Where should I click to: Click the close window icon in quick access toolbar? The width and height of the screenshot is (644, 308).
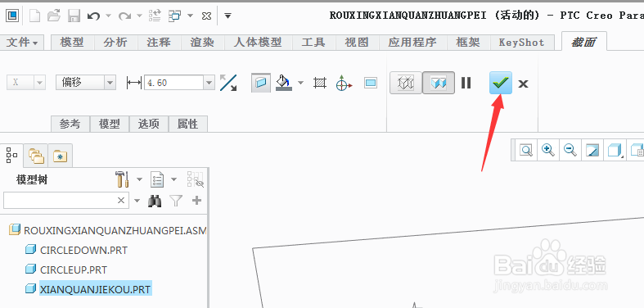(x=206, y=16)
